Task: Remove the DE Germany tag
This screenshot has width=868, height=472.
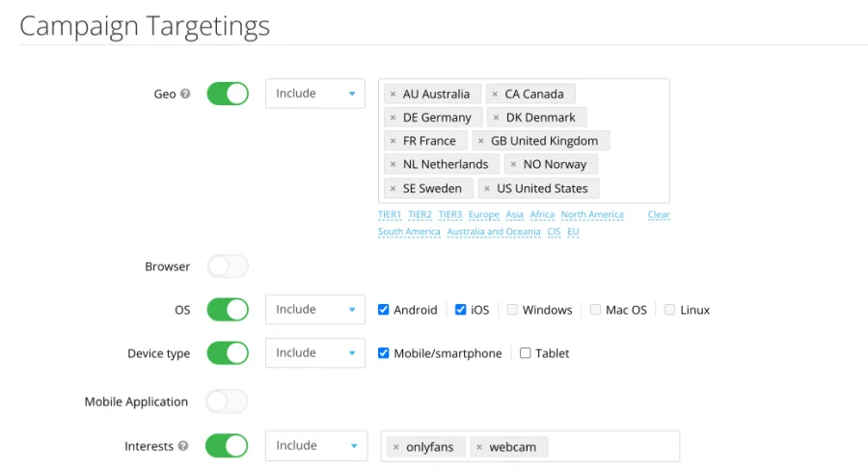Action: (393, 118)
